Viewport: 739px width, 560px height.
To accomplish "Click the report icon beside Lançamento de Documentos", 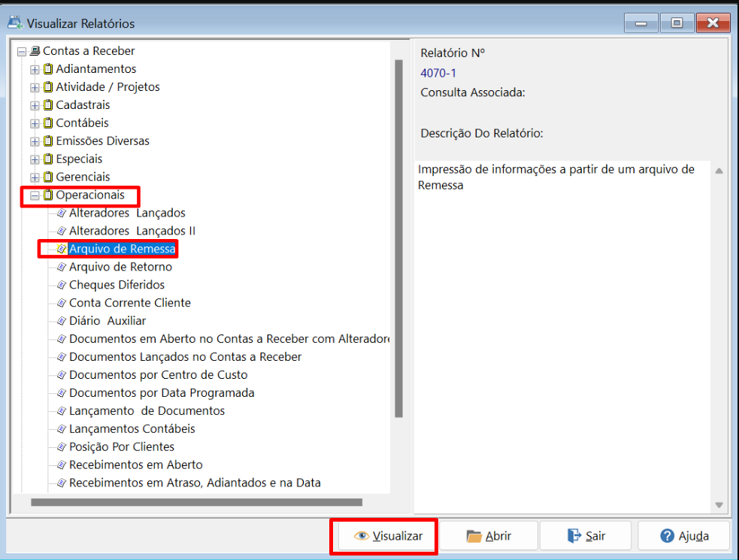I will 61,411.
